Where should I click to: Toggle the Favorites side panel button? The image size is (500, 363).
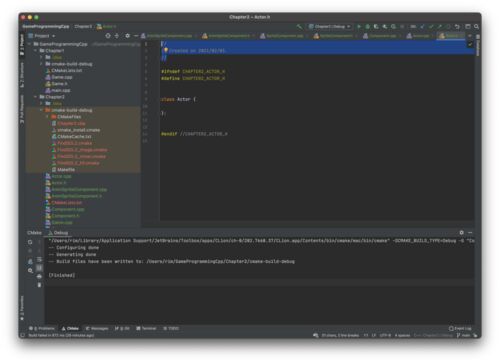[22, 308]
